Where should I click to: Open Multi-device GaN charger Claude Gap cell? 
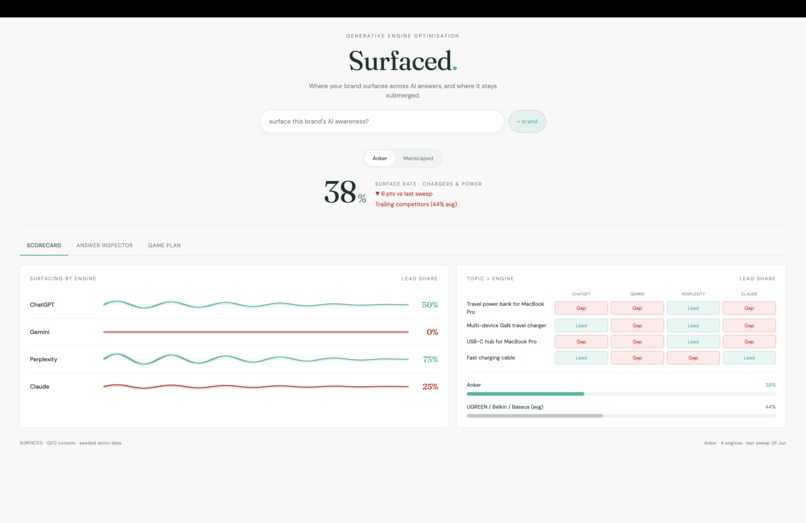coord(749,326)
